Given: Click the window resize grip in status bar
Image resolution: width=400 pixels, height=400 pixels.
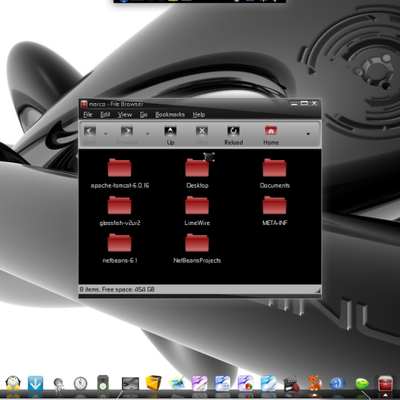Looking at the screenshot, I should [318, 290].
